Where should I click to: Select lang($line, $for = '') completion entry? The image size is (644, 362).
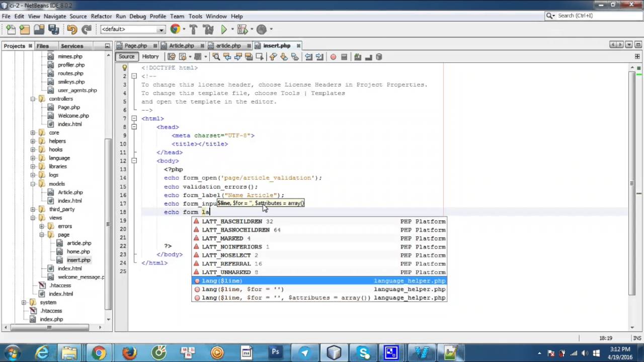click(x=319, y=289)
